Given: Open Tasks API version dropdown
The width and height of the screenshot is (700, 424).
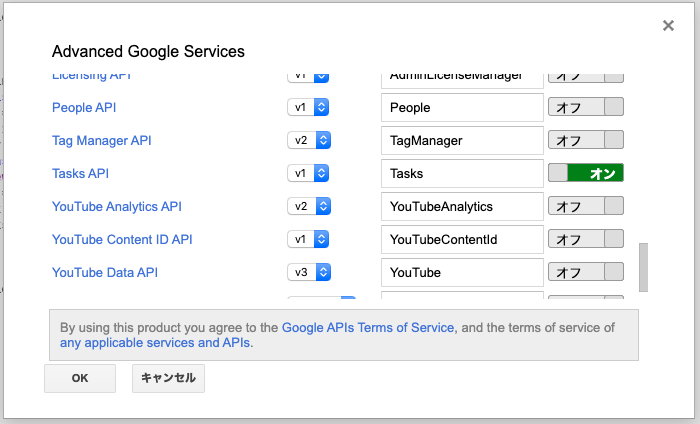Looking at the screenshot, I should click(308, 173).
